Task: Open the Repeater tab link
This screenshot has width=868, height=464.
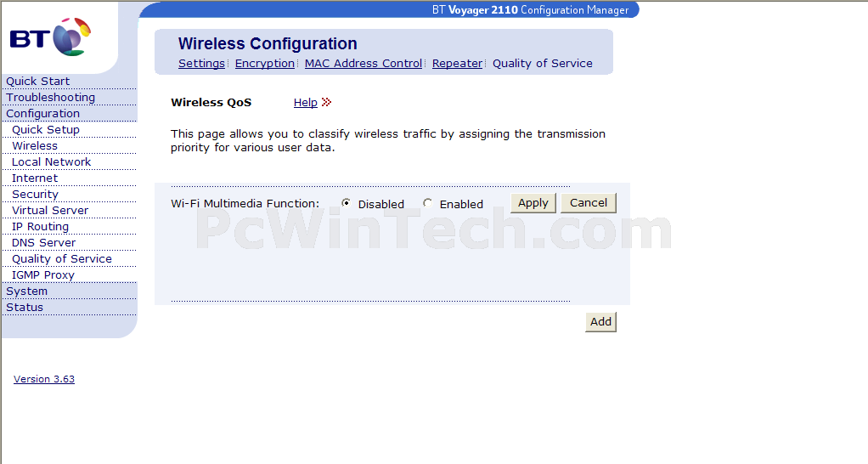Action: pos(457,63)
